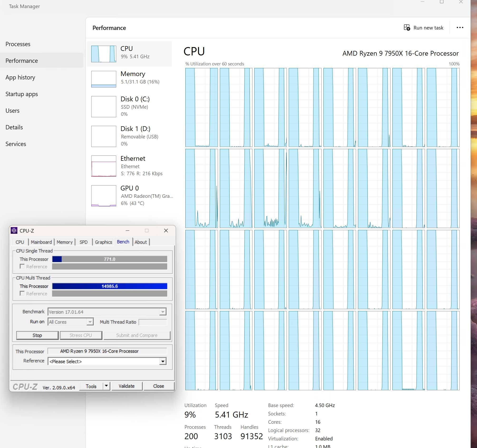Open the Services page
This screenshot has width=477, height=448.
[16, 144]
